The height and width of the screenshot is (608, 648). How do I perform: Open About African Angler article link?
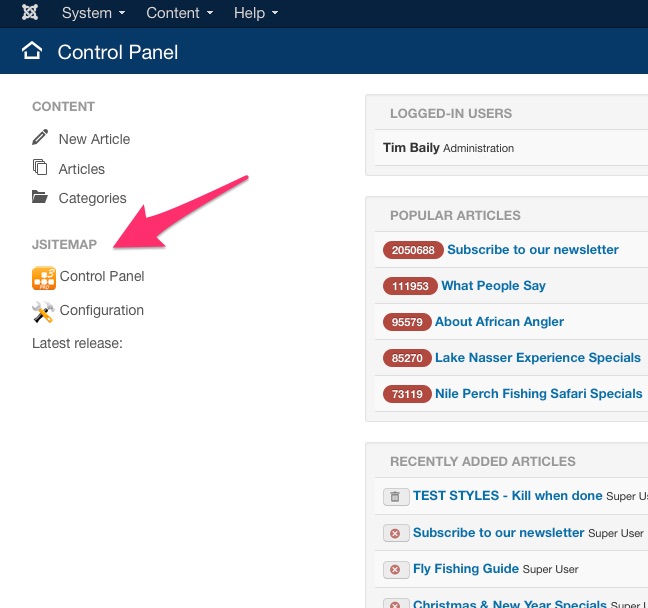[x=499, y=322]
